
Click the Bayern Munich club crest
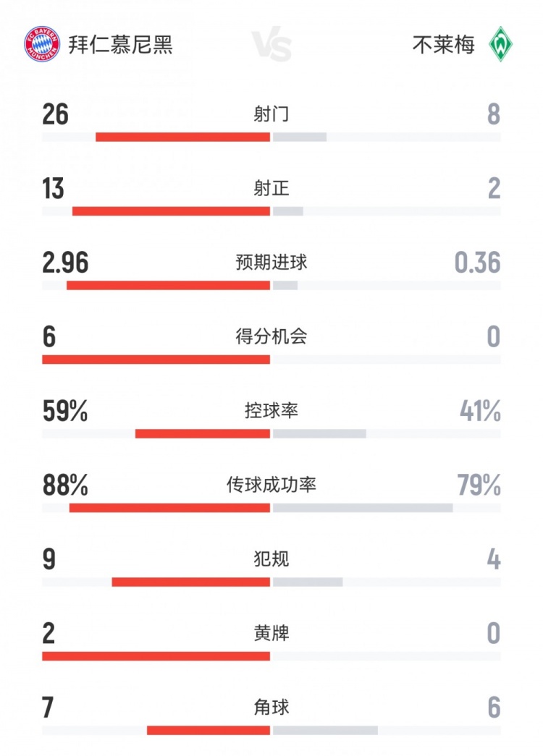(x=42, y=44)
